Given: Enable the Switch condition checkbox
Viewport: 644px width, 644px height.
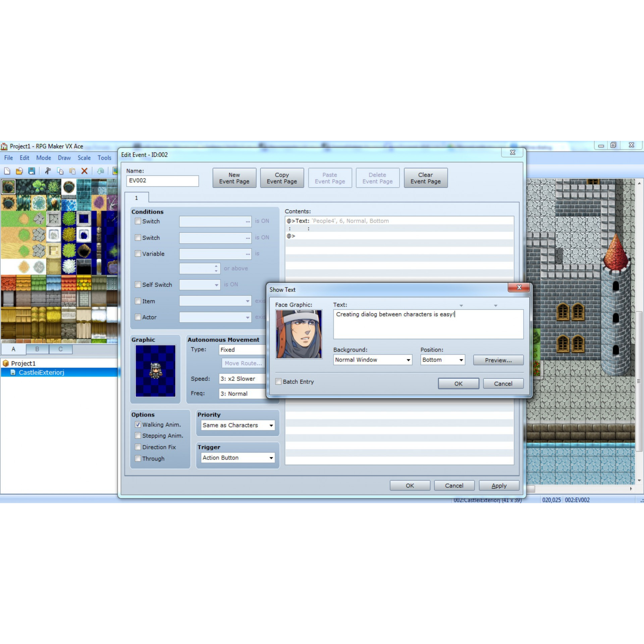Looking at the screenshot, I should click(138, 221).
